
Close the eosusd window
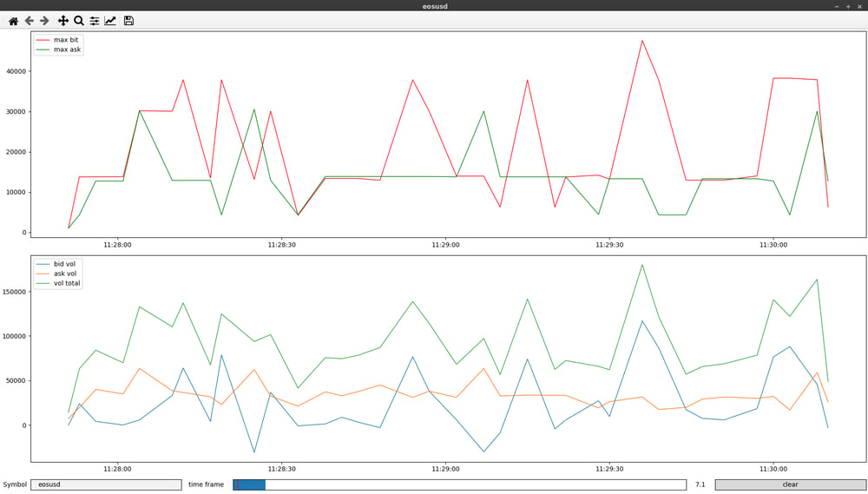tap(859, 6)
